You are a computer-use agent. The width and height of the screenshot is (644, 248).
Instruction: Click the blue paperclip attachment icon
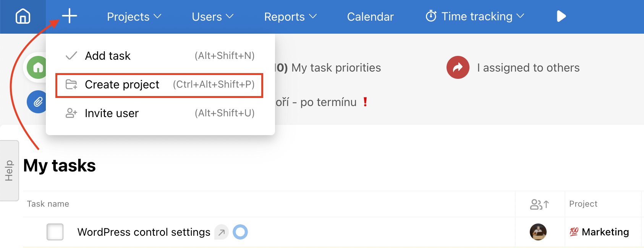tap(37, 102)
